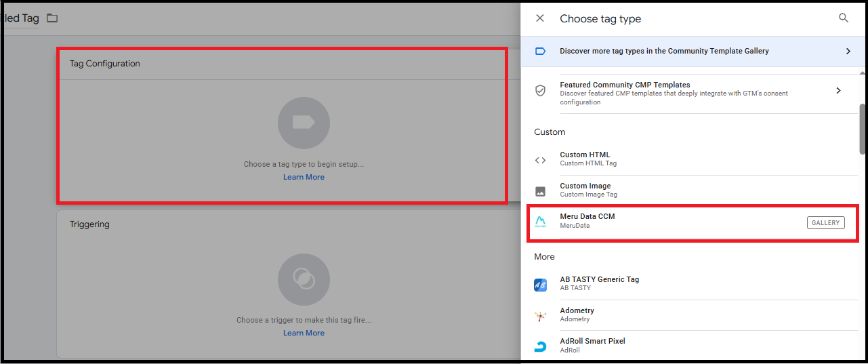Click the MeruData logo icon
Viewport: 868px width, 364px height.
pyautogui.click(x=540, y=222)
